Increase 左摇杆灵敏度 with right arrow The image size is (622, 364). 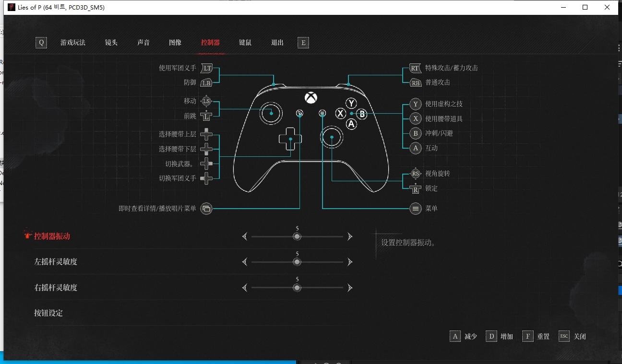point(350,262)
